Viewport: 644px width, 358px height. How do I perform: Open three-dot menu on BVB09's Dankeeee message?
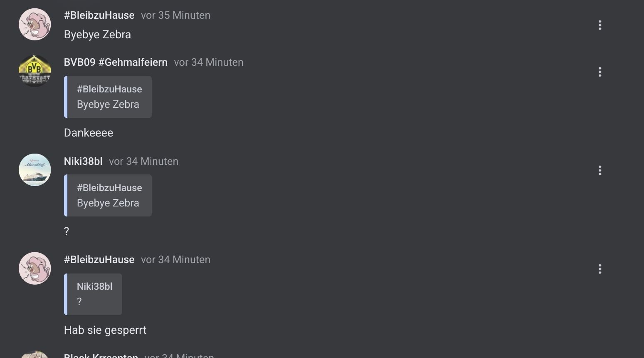point(600,72)
